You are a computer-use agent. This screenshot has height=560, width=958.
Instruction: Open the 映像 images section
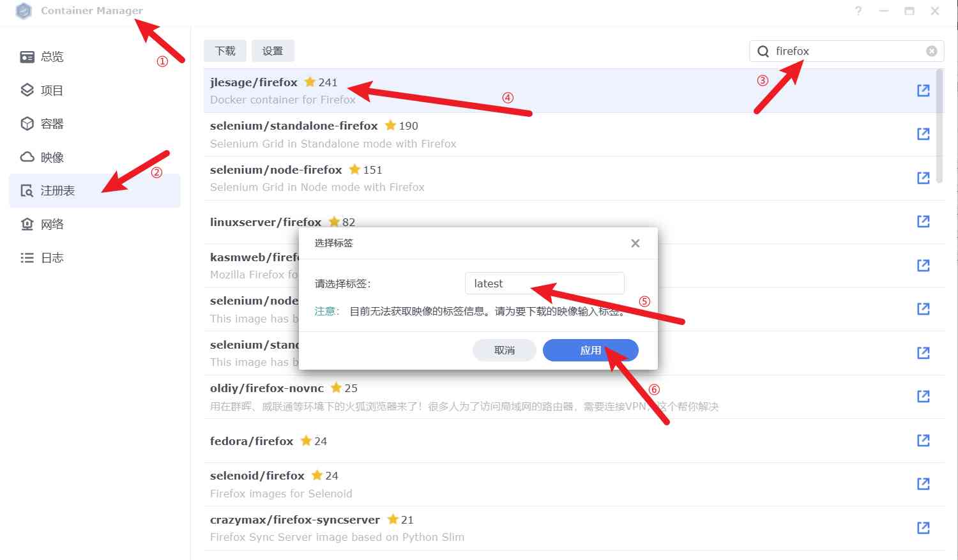tap(95, 157)
